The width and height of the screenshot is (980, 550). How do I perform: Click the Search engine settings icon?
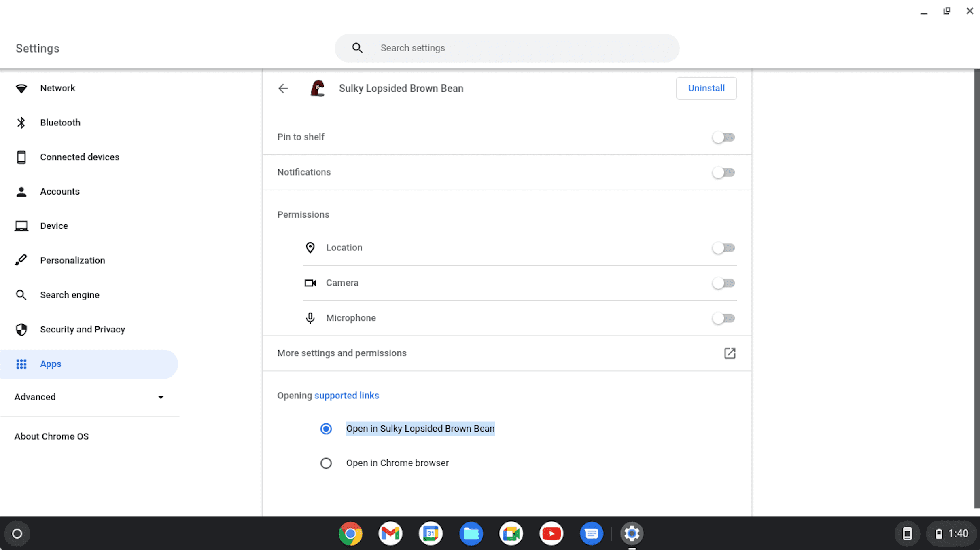click(21, 294)
